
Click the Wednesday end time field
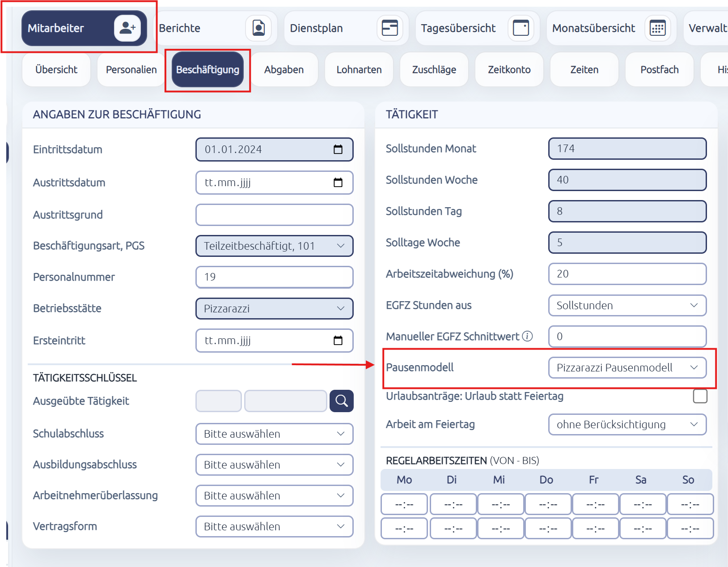pyautogui.click(x=501, y=529)
